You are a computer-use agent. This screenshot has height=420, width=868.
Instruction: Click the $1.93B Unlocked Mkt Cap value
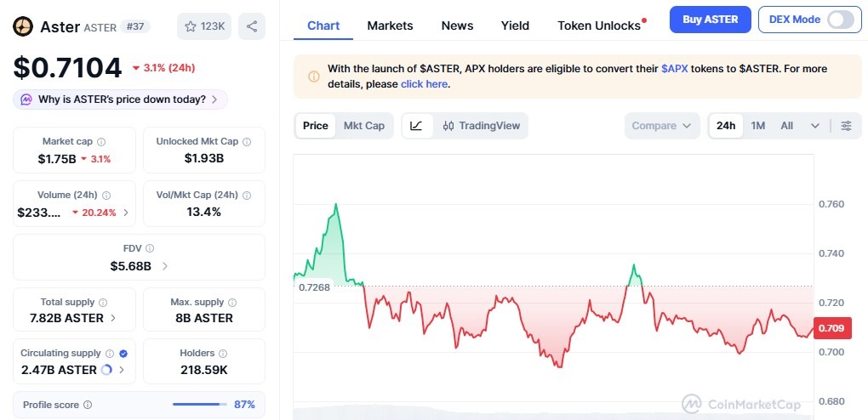203,159
